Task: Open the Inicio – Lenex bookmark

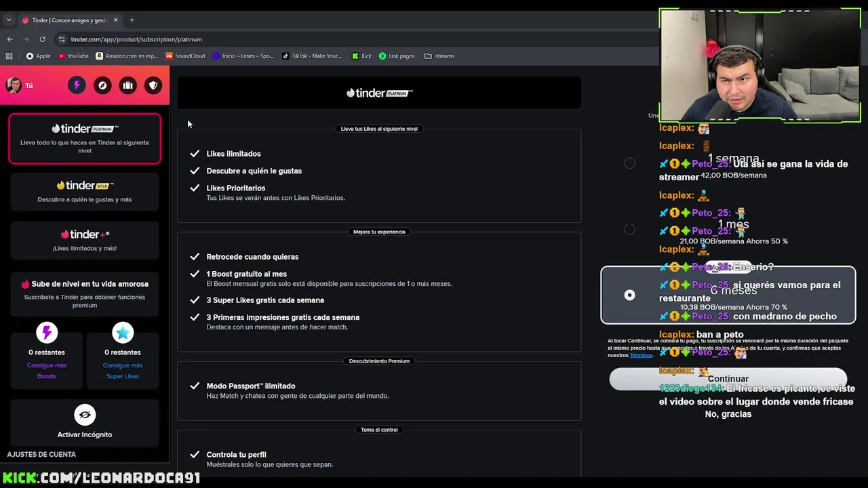Action: [x=243, y=56]
